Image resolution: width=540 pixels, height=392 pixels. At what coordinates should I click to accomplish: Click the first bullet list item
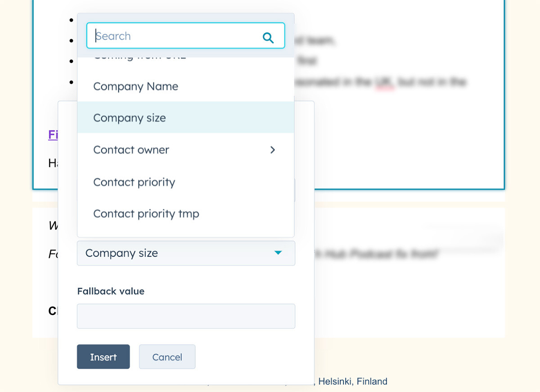click(71, 20)
